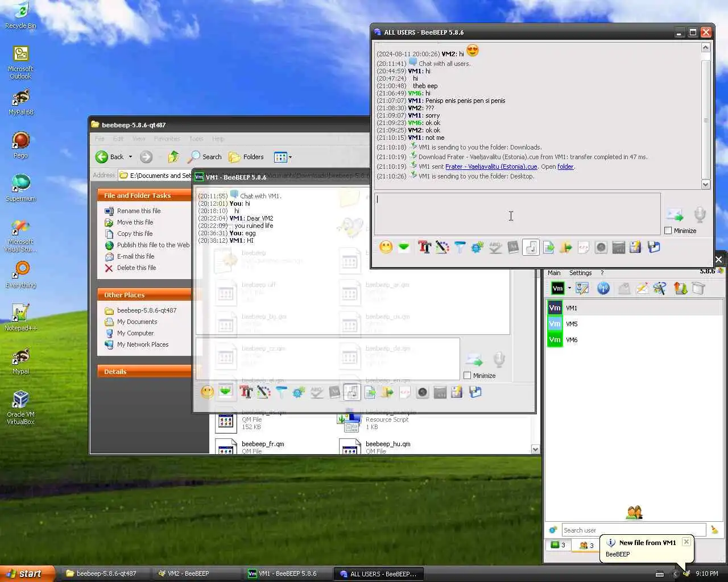Click message input box in ALL USERS chat
The image size is (728, 582).
(x=517, y=214)
